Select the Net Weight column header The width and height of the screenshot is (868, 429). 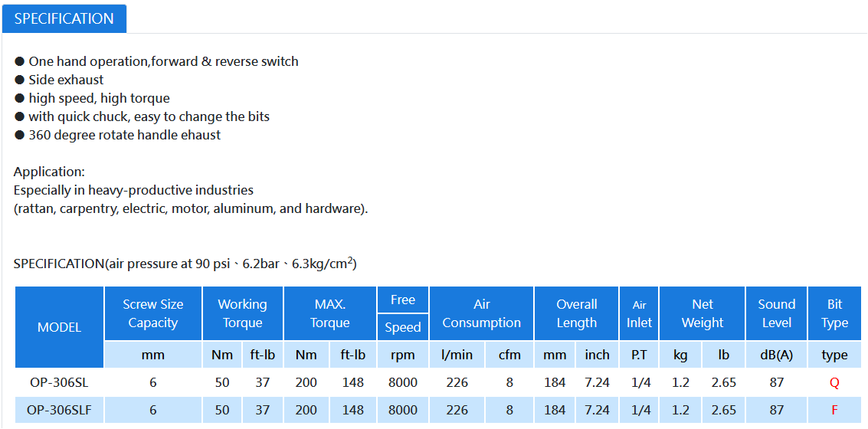pos(703,313)
